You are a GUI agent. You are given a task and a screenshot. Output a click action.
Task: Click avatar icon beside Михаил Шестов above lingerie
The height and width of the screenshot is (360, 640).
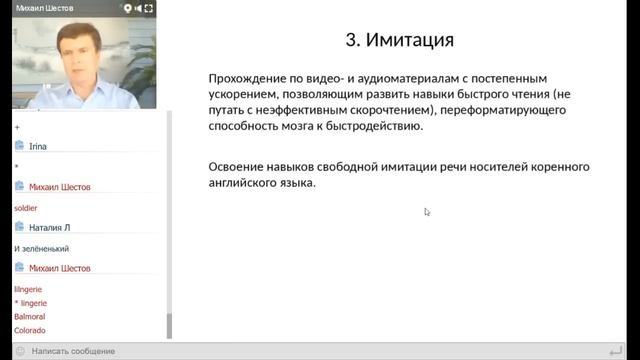[20, 267]
